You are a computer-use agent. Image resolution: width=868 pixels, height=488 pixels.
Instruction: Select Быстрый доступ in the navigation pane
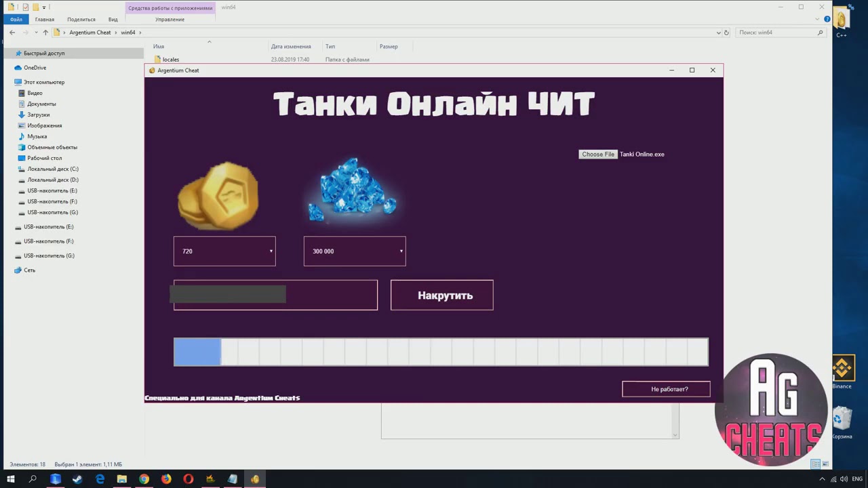coord(44,53)
